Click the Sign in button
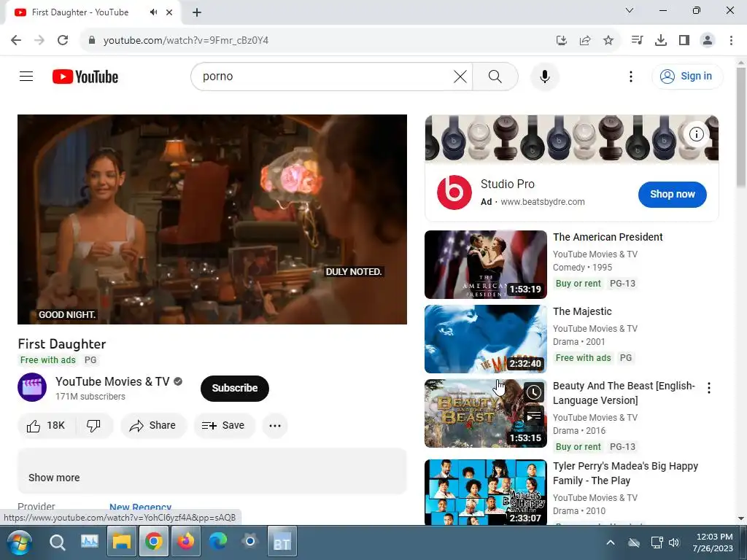 pyautogui.click(x=687, y=76)
